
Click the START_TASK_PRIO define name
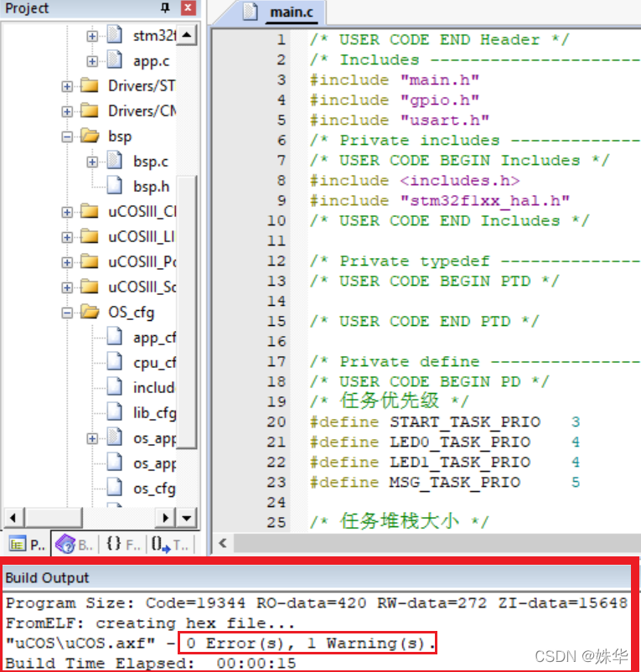coord(465,422)
